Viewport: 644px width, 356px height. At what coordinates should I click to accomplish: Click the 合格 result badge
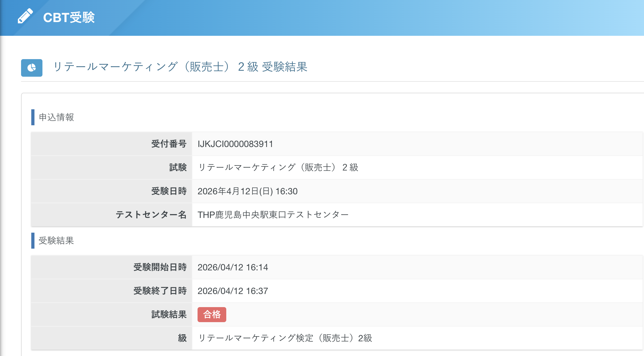pos(212,314)
